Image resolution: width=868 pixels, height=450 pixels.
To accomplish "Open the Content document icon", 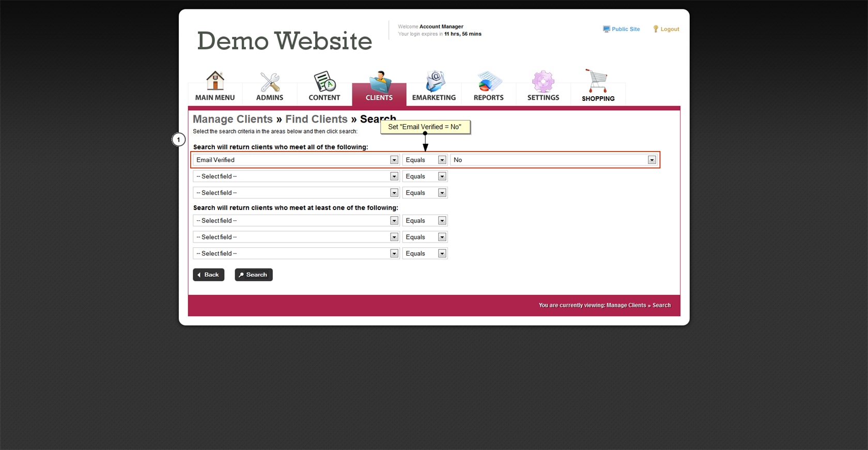I will pyautogui.click(x=324, y=82).
